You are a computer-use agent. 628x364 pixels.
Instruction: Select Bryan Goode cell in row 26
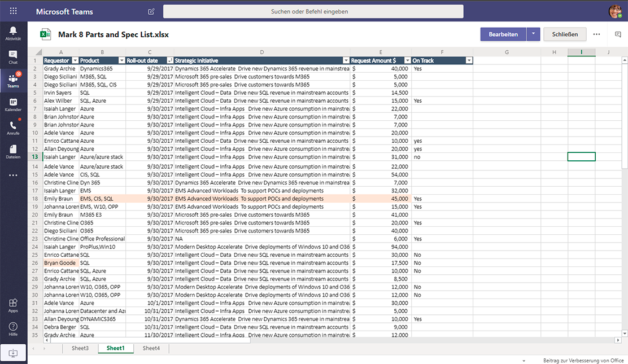61,262
